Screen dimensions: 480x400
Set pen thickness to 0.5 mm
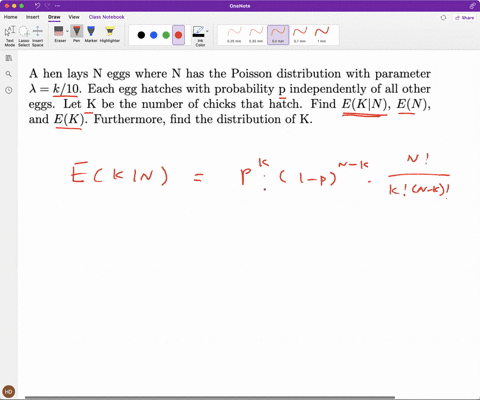[278, 35]
